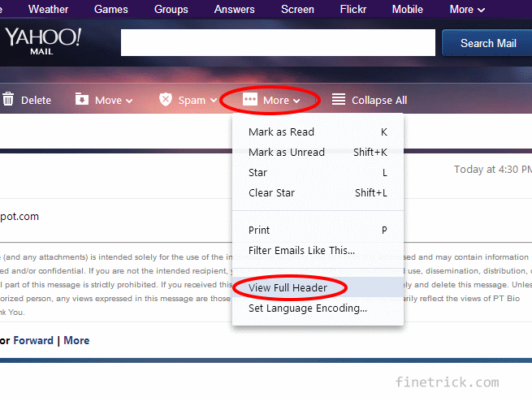This screenshot has width=532, height=401.
Task: Open the Weather link in top bar
Action: (x=48, y=9)
